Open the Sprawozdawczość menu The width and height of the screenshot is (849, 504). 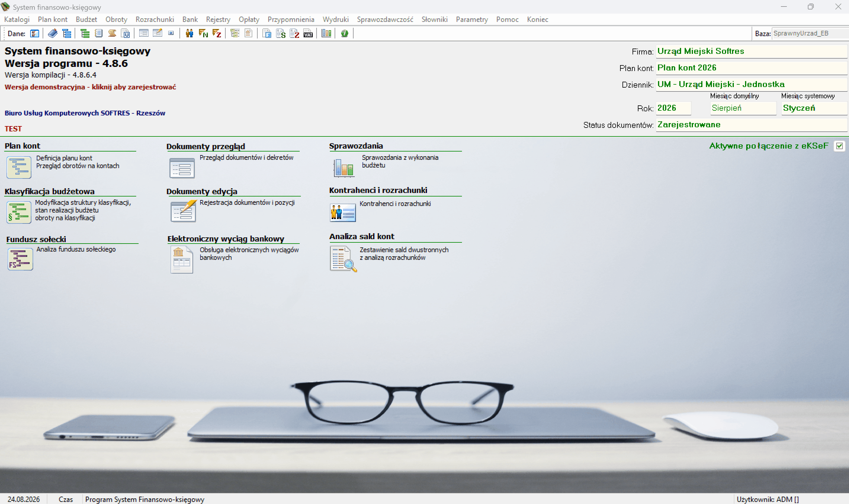point(385,19)
